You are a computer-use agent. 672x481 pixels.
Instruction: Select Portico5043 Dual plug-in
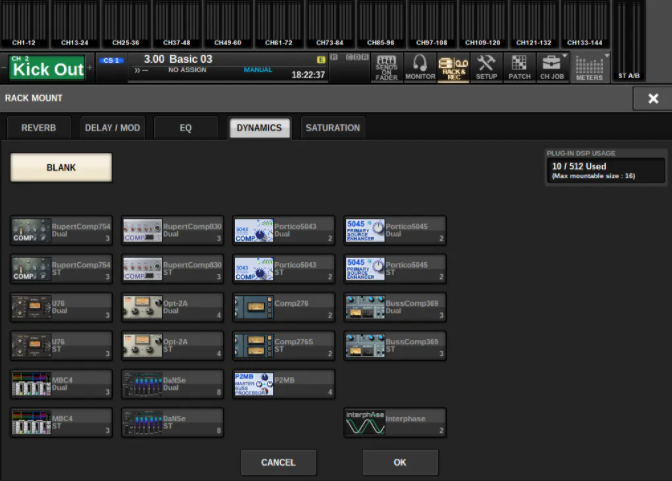pyautogui.click(x=284, y=231)
